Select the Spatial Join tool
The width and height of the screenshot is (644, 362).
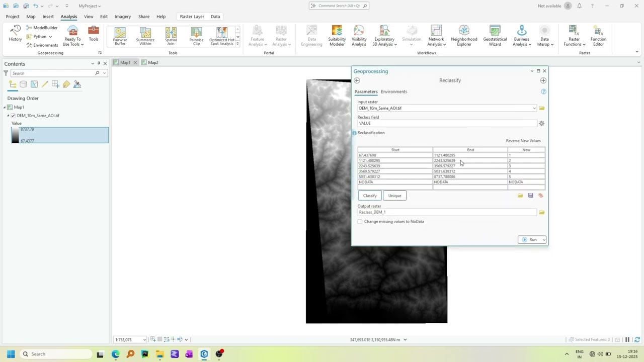(x=171, y=36)
